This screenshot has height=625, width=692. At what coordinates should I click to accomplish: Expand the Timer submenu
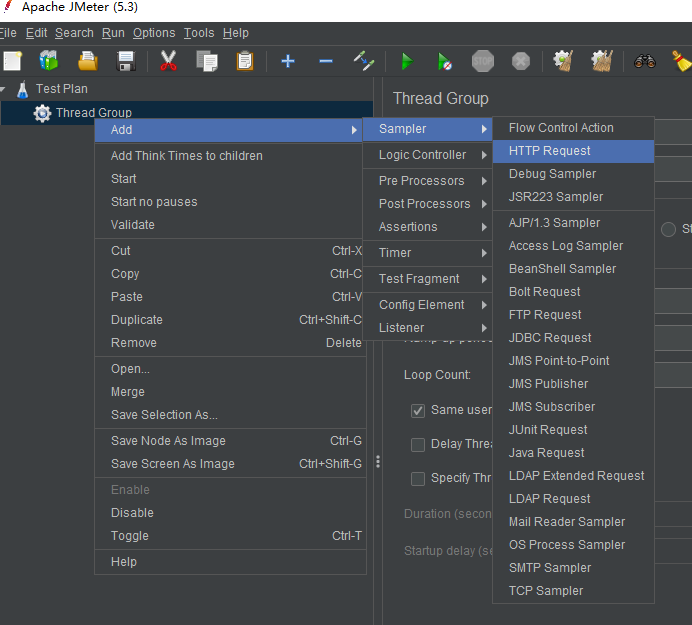[x=427, y=253]
